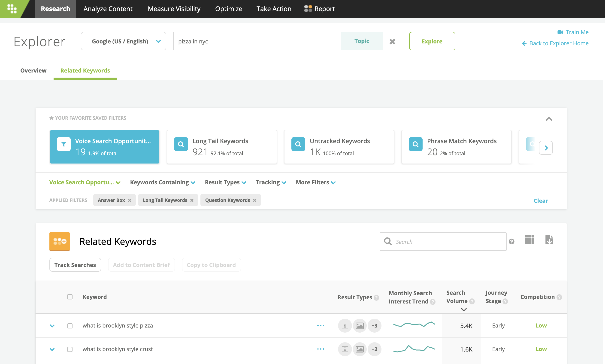Open the Research menu
Screen dimensions: 605x364
click(55, 9)
